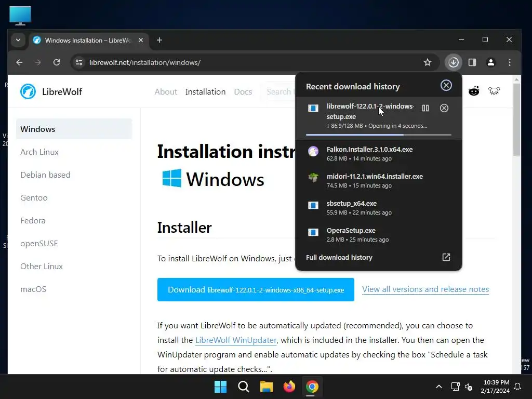The image size is (532, 399).
Task: Open the LibreWolf WinUpdater link
Action: (x=236, y=340)
